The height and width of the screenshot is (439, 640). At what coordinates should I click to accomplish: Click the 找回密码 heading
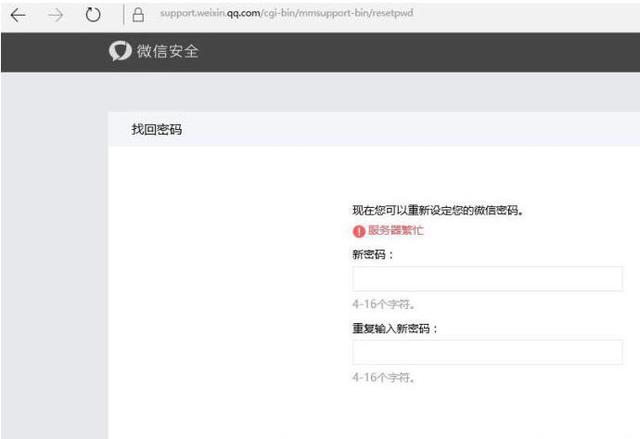click(x=157, y=129)
